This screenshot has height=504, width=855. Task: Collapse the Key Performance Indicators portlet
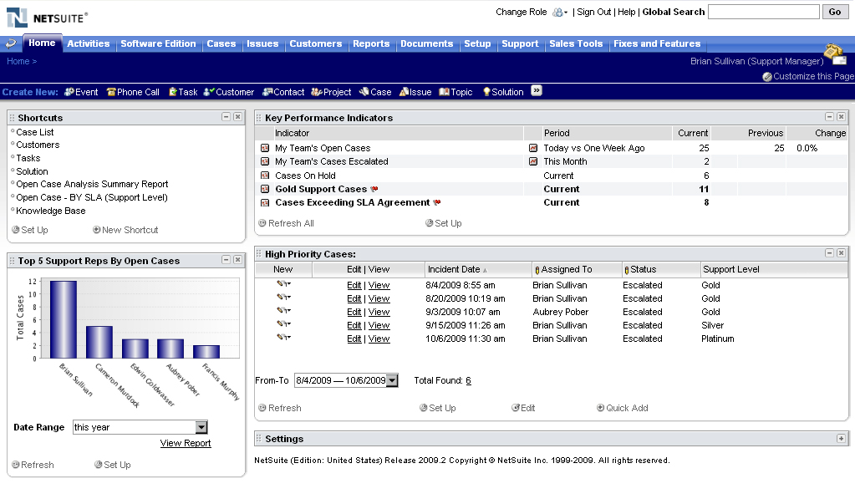(x=829, y=117)
